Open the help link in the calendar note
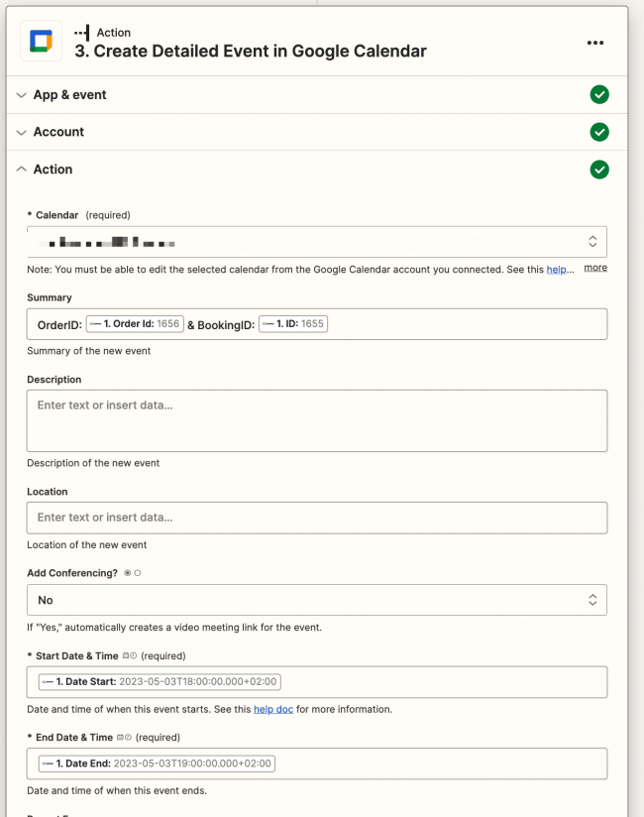Viewport: 644px width, 817px height. (x=559, y=269)
